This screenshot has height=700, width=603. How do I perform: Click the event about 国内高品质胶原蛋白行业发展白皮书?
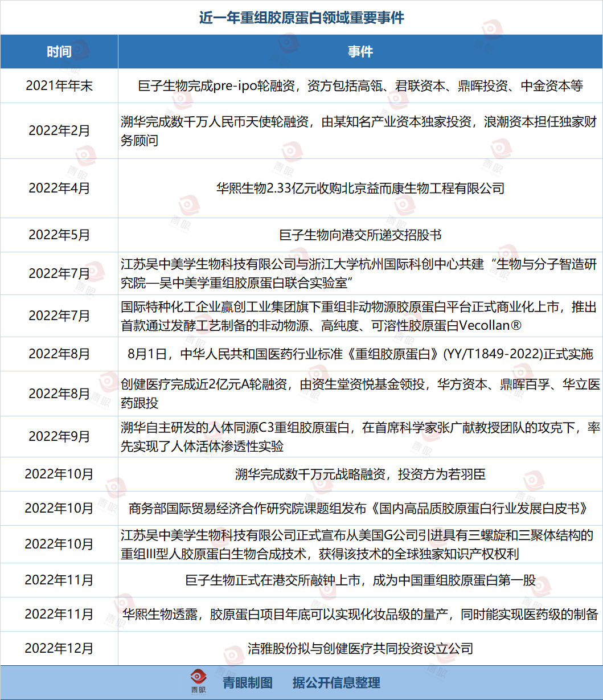click(360, 508)
